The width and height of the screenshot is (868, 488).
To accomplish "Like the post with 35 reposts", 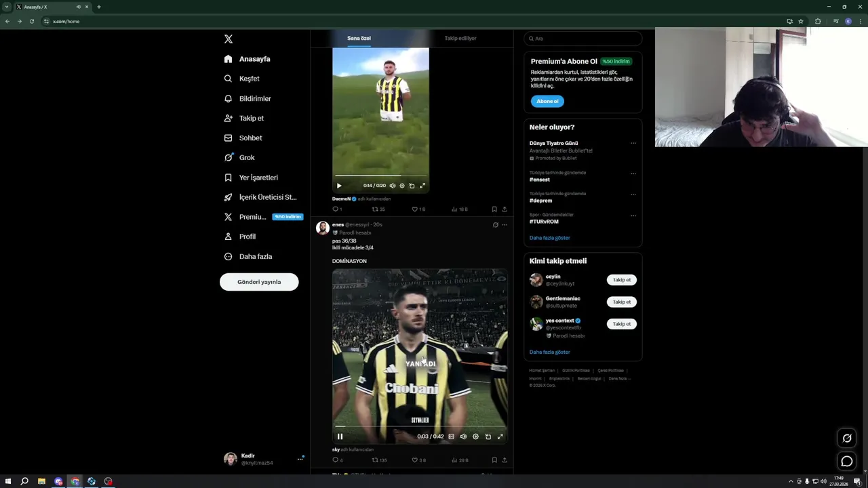I will click(418, 209).
